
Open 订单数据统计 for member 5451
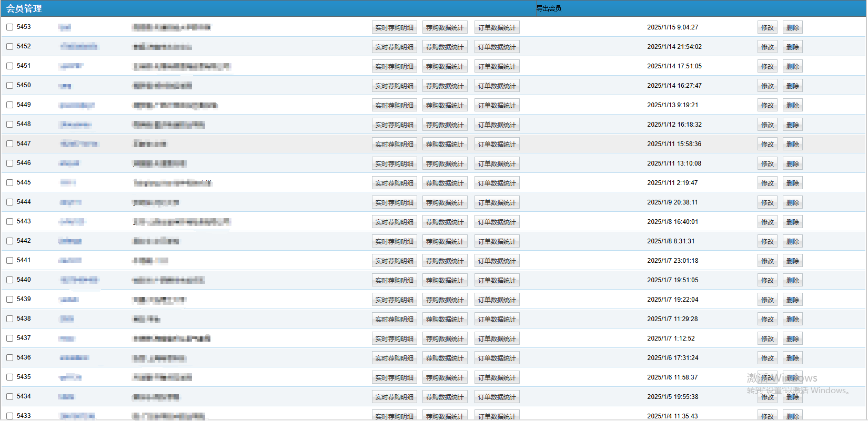497,67
